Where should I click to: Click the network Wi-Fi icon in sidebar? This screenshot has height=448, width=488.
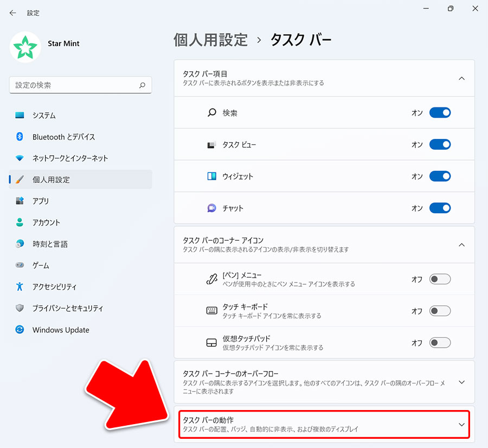pos(20,158)
